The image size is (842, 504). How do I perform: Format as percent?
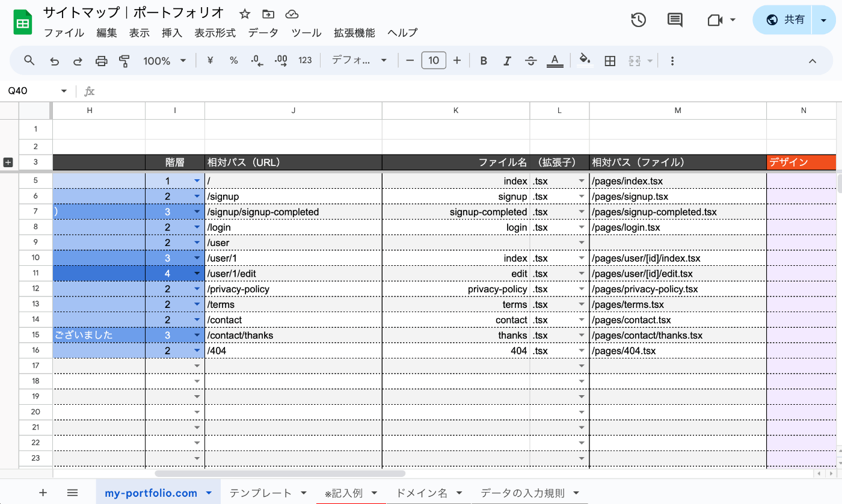pos(233,60)
